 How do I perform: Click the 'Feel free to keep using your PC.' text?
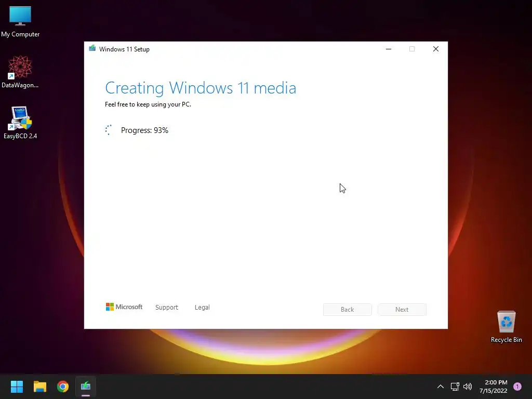pyautogui.click(x=148, y=104)
